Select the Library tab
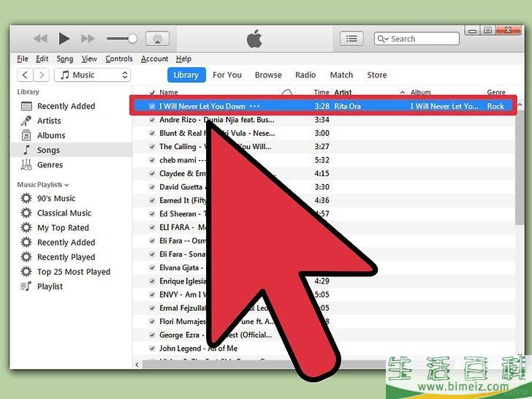This screenshot has height=399, width=532. [186, 75]
